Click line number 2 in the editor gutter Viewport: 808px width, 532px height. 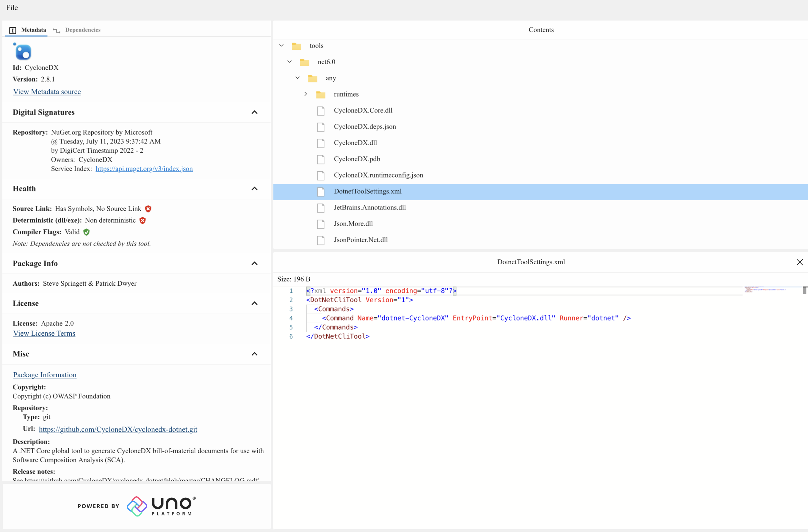291,300
